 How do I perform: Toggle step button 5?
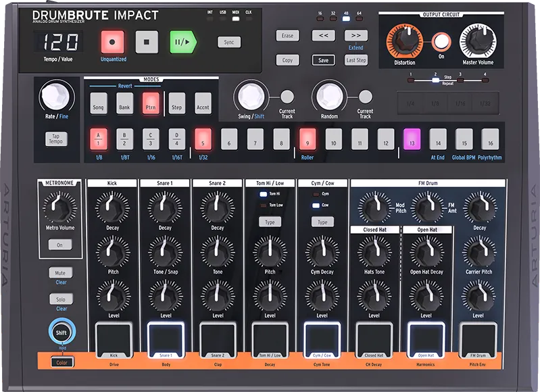pyautogui.click(x=203, y=139)
